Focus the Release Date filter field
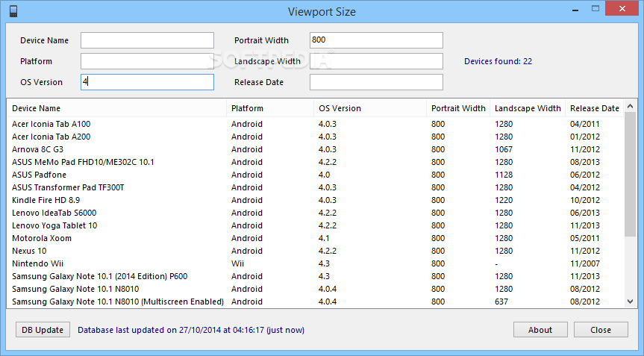644x356 pixels. [376, 82]
